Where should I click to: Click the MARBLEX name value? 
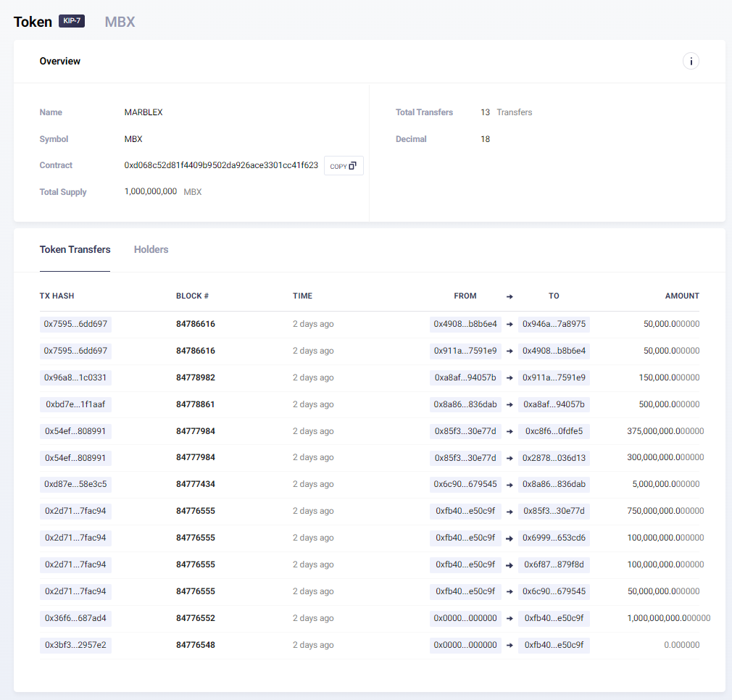coord(144,112)
